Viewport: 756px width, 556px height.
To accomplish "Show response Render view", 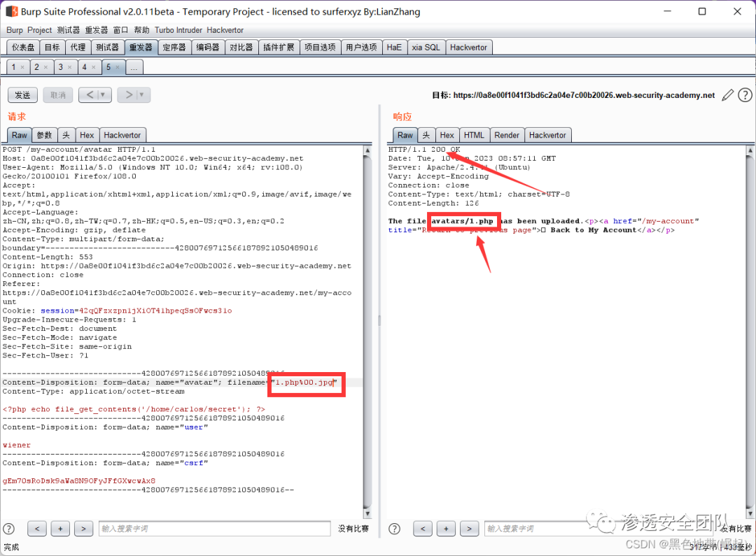I will point(507,136).
